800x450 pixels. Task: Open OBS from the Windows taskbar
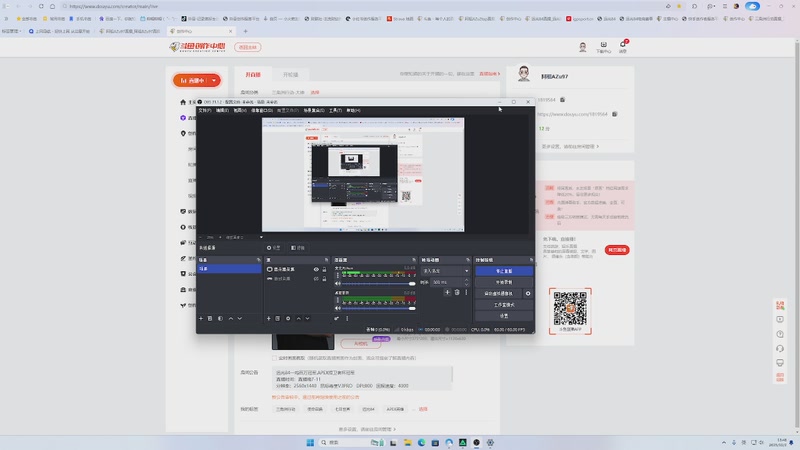(477, 442)
